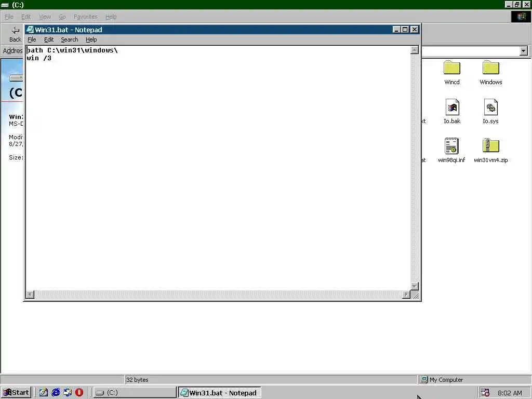This screenshot has width=532, height=399.
Task: Open the Explorer Go menu
Action: [x=62, y=17]
